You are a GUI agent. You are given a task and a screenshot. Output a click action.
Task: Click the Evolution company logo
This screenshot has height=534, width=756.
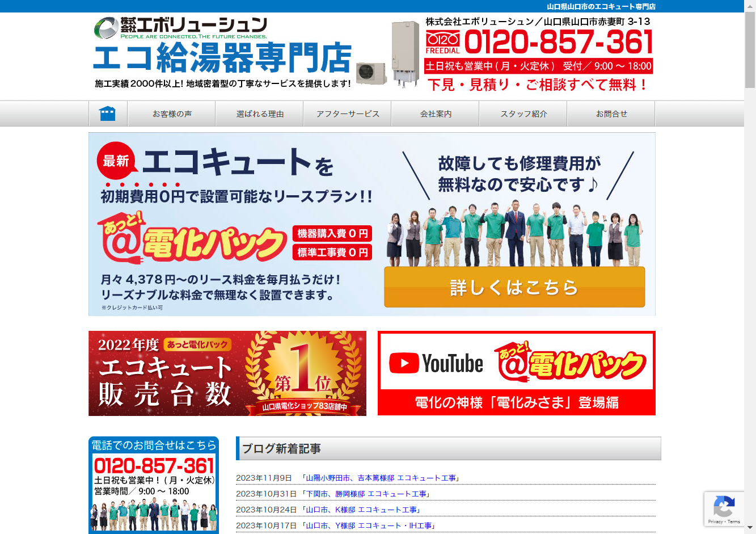point(180,28)
